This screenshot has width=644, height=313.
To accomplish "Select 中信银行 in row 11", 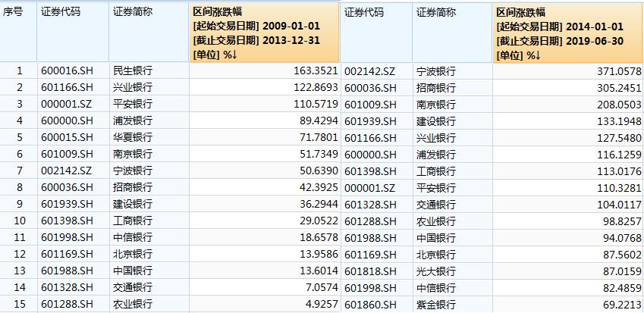I will [133, 237].
